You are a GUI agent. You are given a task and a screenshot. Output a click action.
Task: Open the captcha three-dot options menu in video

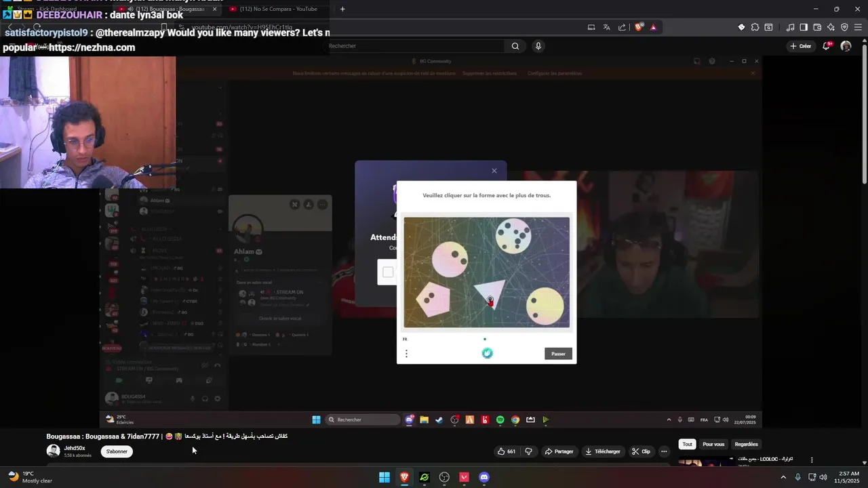tap(406, 354)
